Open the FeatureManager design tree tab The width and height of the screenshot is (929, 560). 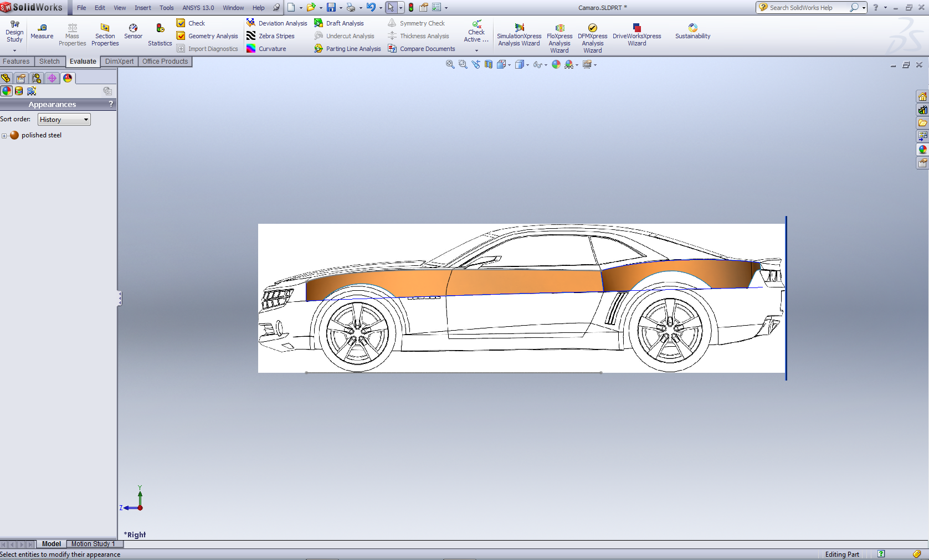[6, 78]
